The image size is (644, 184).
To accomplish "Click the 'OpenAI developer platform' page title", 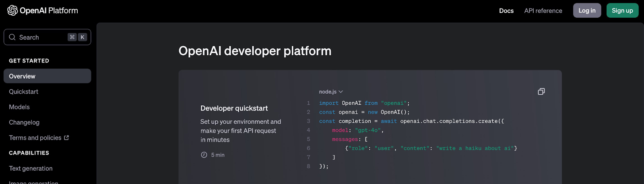I will tap(255, 51).
